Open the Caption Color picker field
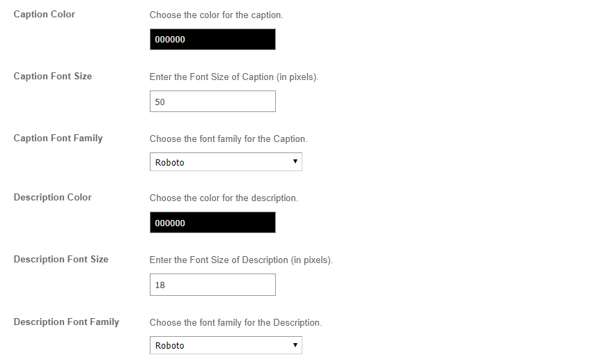This screenshot has height=364, width=613. [x=212, y=40]
